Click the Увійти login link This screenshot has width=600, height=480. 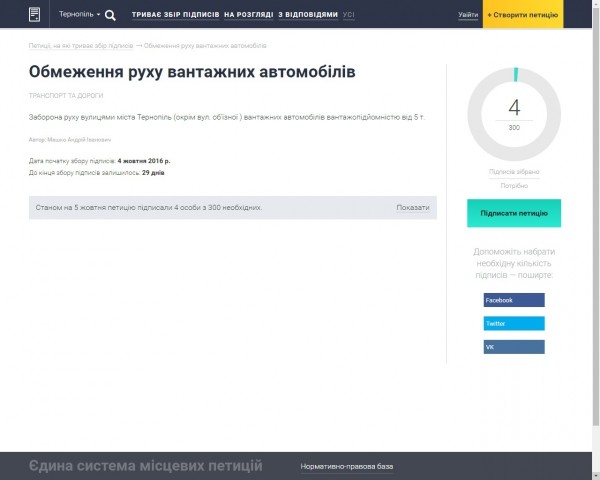(x=468, y=15)
